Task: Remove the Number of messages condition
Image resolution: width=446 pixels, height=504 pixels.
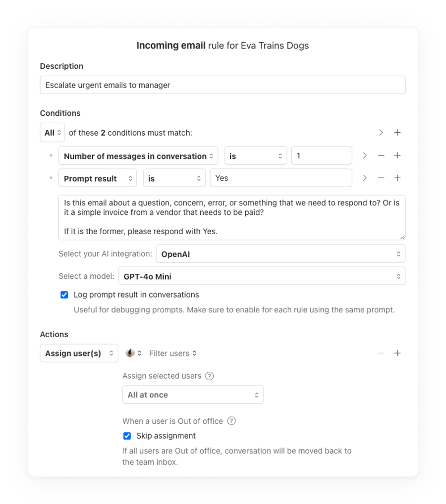Action: point(381,155)
